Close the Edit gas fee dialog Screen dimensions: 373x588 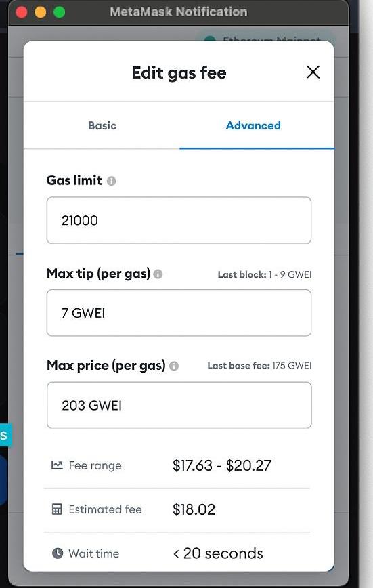coord(313,72)
